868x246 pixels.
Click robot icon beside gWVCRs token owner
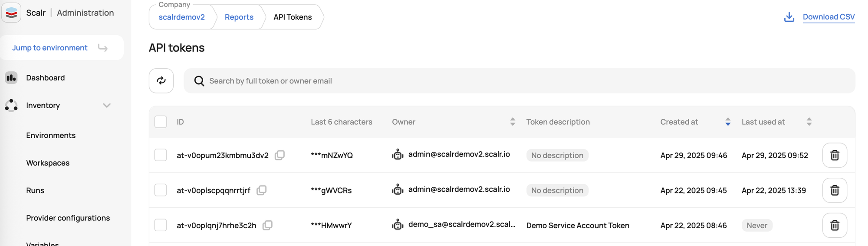(x=398, y=189)
